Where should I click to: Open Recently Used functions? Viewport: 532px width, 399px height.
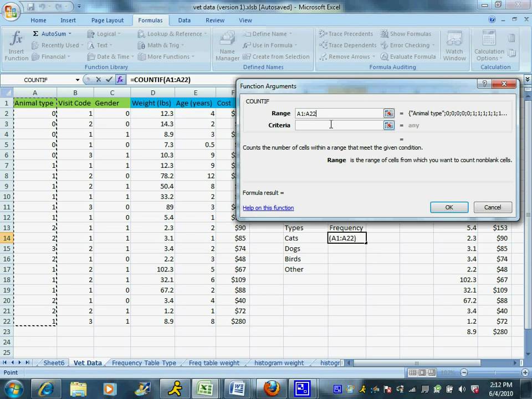tap(57, 45)
